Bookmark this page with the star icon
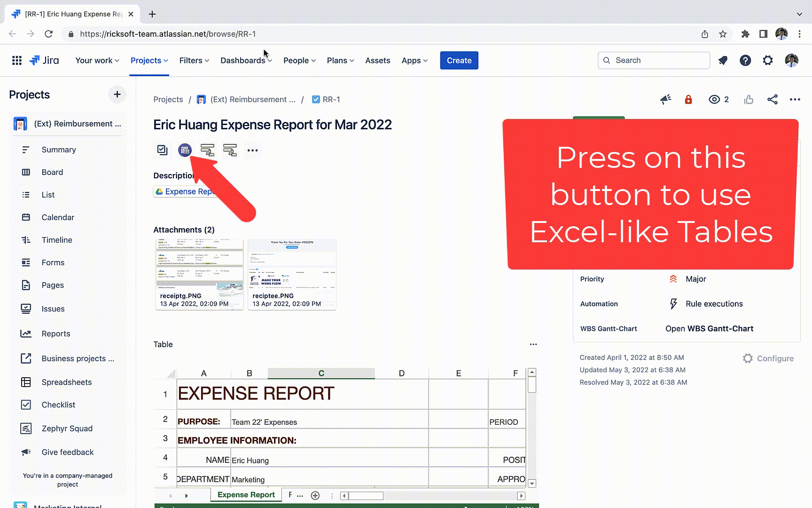The width and height of the screenshot is (812, 508). 723,34
